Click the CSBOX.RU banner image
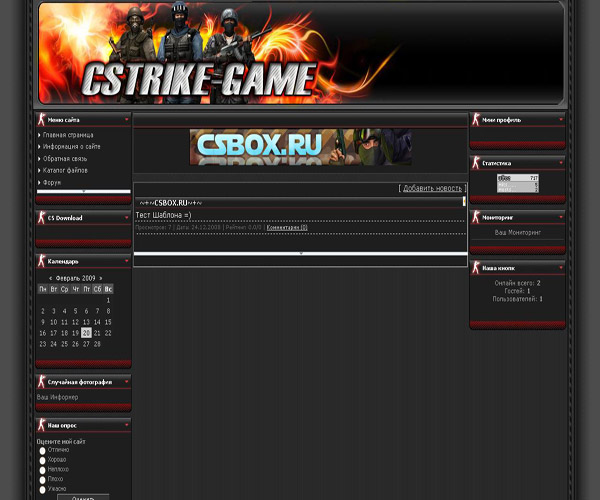600x500 pixels. (x=300, y=147)
